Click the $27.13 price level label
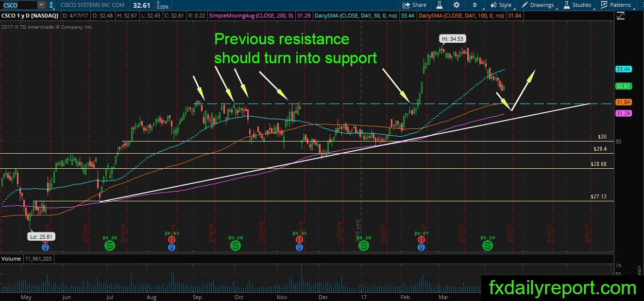644x301 pixels. 599,197
